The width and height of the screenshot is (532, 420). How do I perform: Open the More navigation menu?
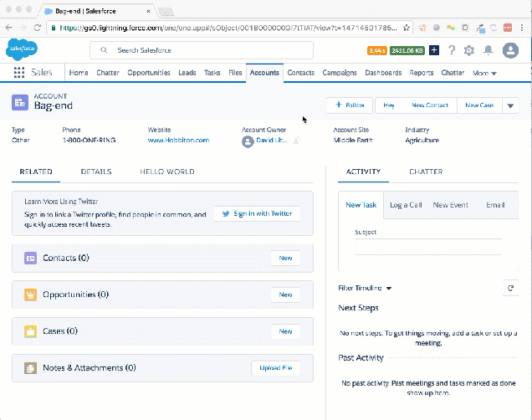[484, 74]
